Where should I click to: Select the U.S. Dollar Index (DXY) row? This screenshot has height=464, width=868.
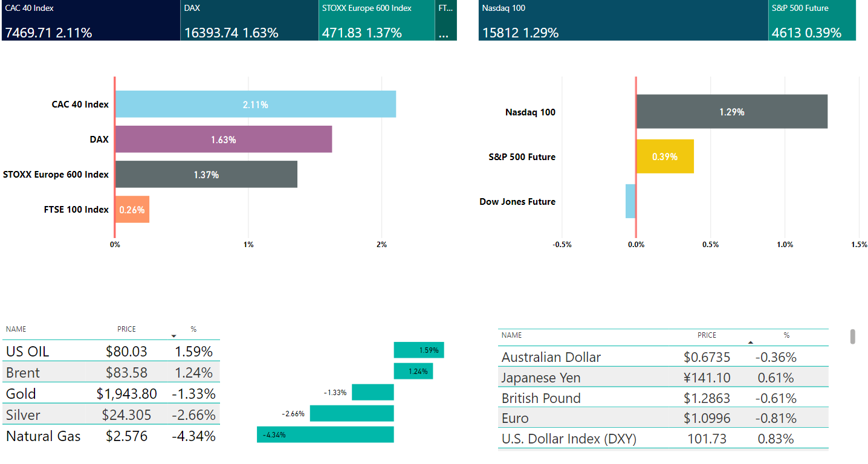(663, 439)
